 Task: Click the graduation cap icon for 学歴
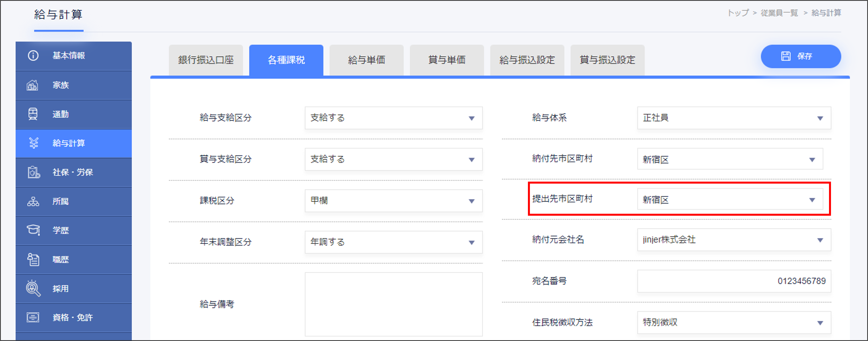33,230
